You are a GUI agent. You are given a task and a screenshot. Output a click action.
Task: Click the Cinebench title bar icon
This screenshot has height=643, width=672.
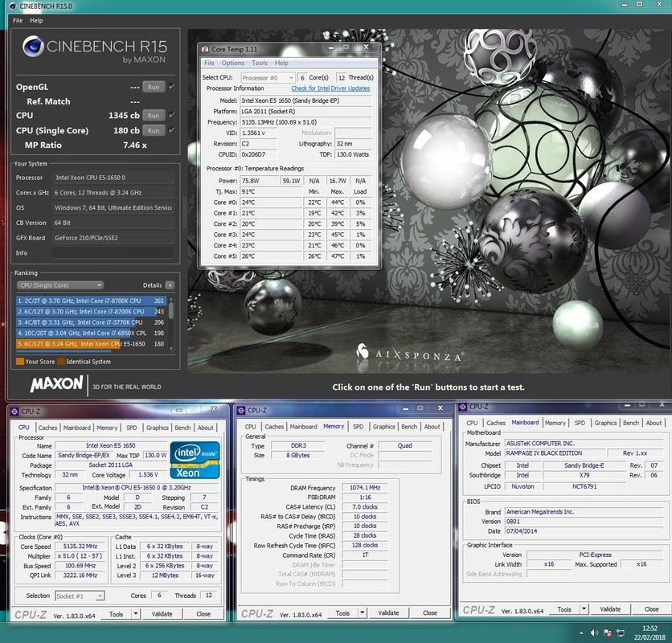coord(13,6)
